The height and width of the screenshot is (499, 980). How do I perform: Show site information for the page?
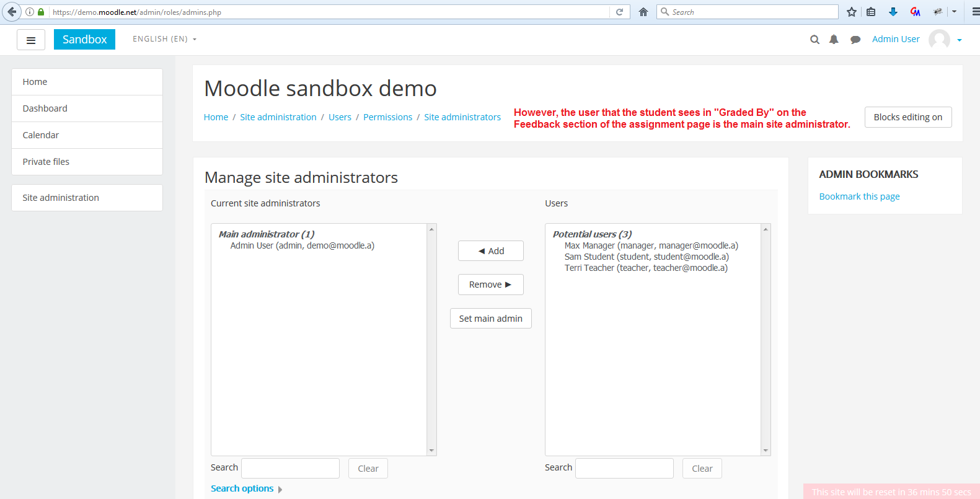(x=30, y=12)
